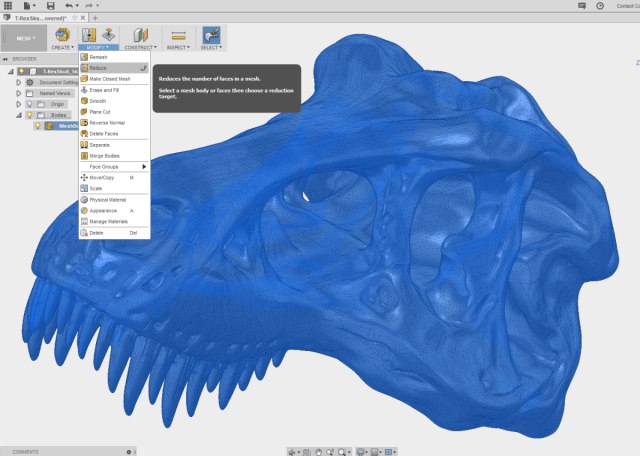Collapse the MODIFY menu header

[98, 48]
